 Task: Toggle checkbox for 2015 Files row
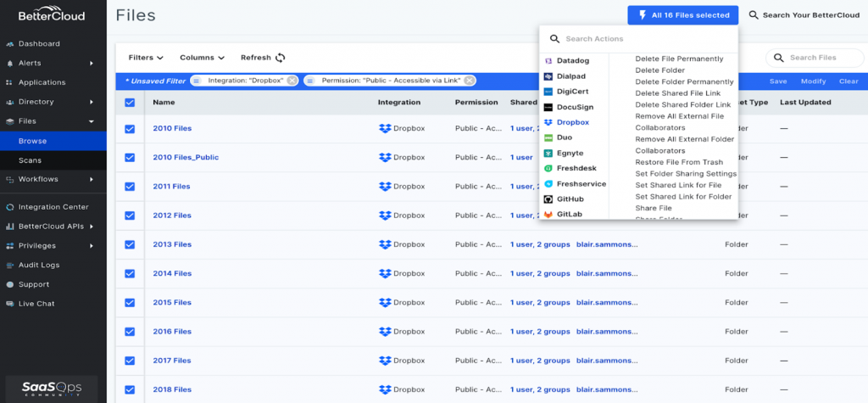pos(130,303)
